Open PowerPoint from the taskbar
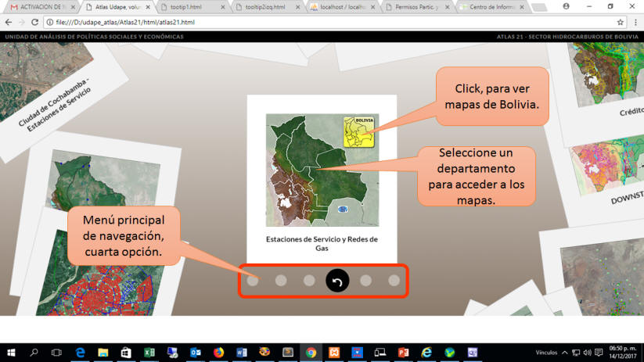 coord(403,353)
